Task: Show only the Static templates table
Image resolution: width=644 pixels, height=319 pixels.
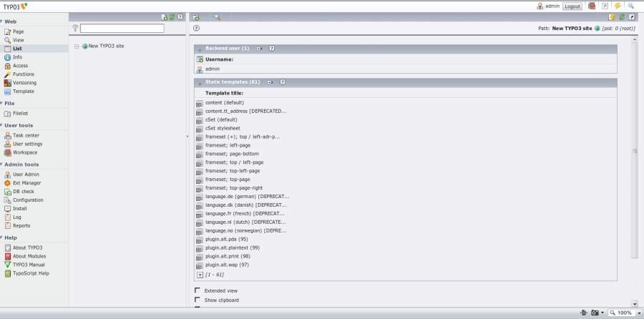Action: [x=270, y=82]
